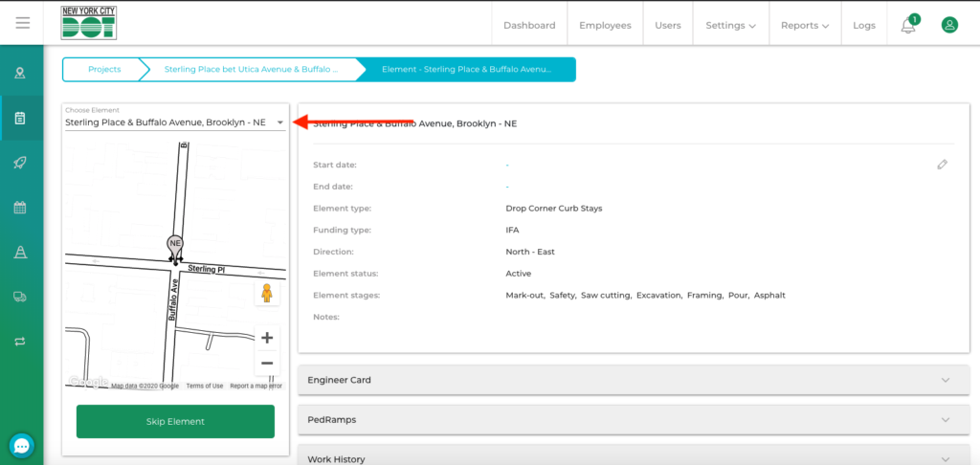
Task: Open the rocket icon in sidebar
Action: [x=20, y=163]
